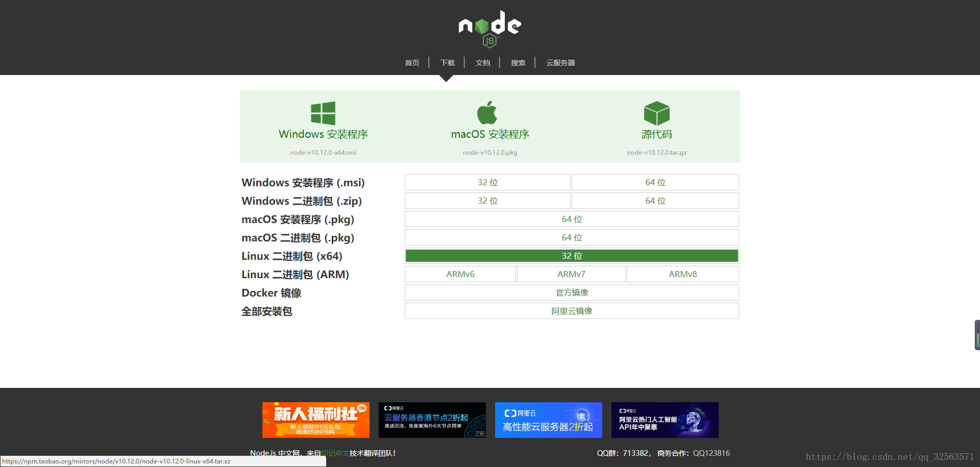Image resolution: width=980 pixels, height=467 pixels.
Task: Open the 首页 navigation item
Action: [x=412, y=63]
